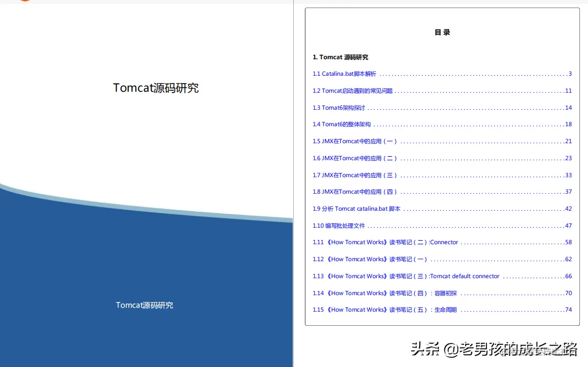Open TOC link 1.9 分析 Tomcat catalina.bat 脚本
The width and height of the screenshot is (588, 367).
357,209
